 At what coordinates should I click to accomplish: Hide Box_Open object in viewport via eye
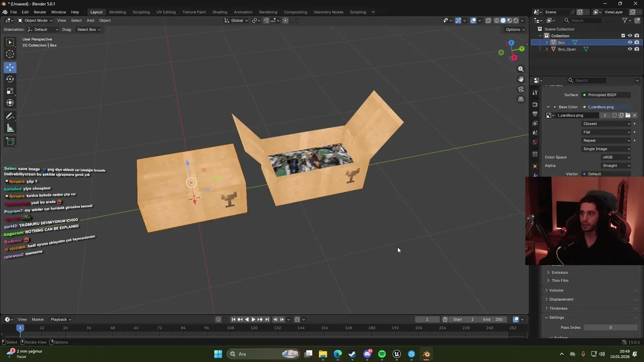click(x=630, y=49)
